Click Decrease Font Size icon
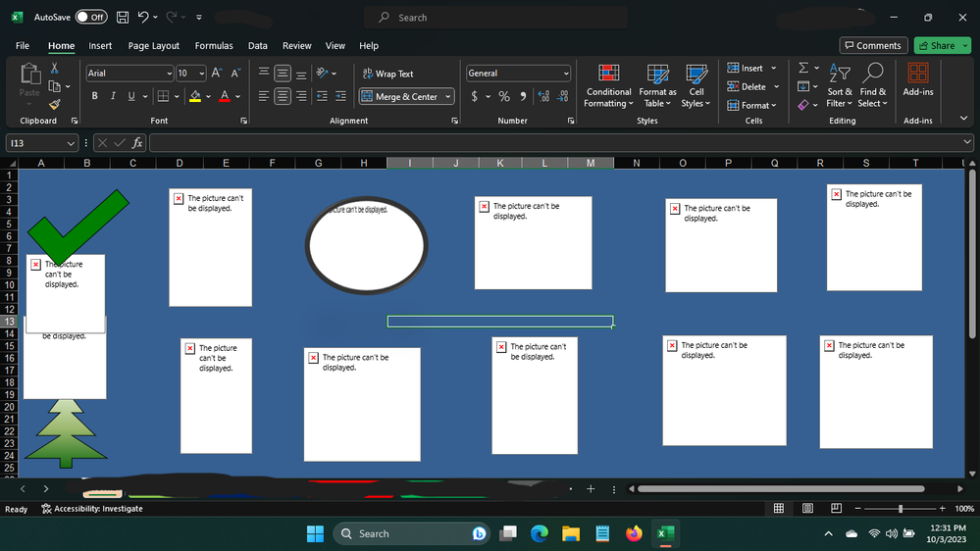The height and width of the screenshot is (551, 980). [235, 74]
